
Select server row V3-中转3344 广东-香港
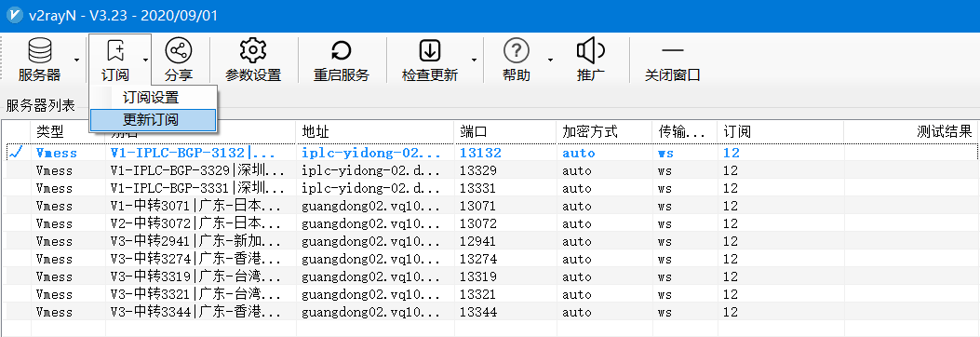click(491, 311)
